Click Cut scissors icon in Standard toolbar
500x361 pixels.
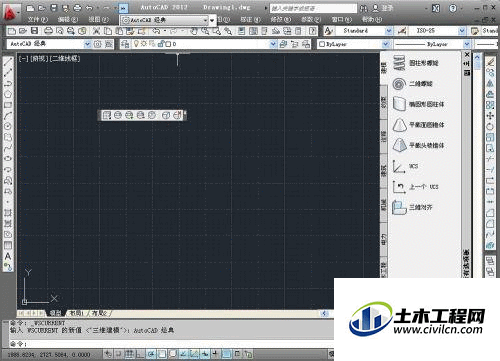pyautogui.click(x=96, y=31)
